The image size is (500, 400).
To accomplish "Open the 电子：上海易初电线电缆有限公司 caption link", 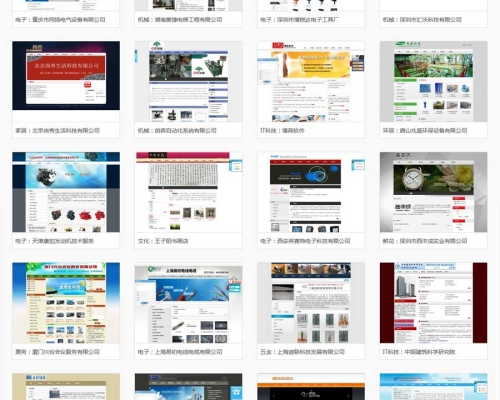I will pyautogui.click(x=180, y=352).
